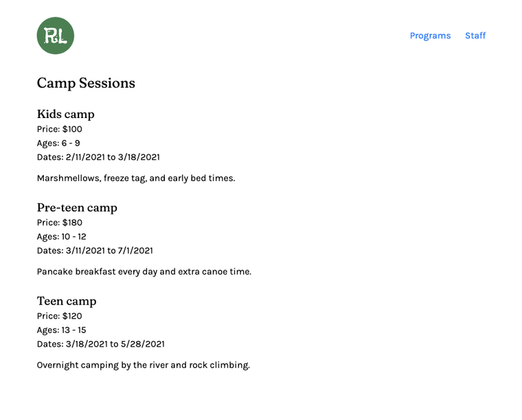Click the Marshmellows, freeze tag description
Image resolution: width=522 pixels, height=420 pixels.
coord(136,178)
